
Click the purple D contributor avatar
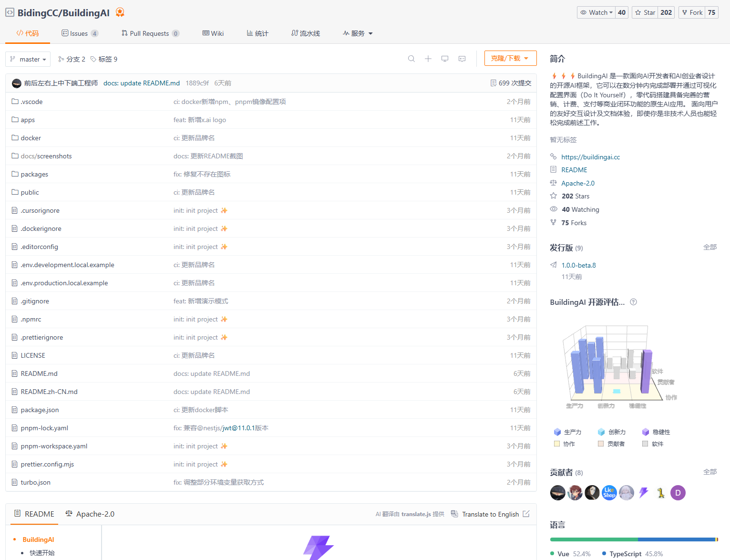678,493
